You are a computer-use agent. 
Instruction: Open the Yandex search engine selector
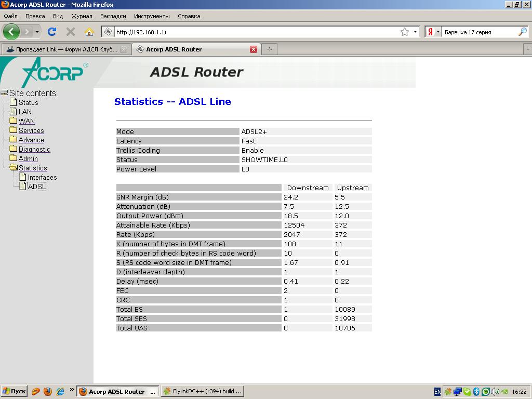coord(433,32)
